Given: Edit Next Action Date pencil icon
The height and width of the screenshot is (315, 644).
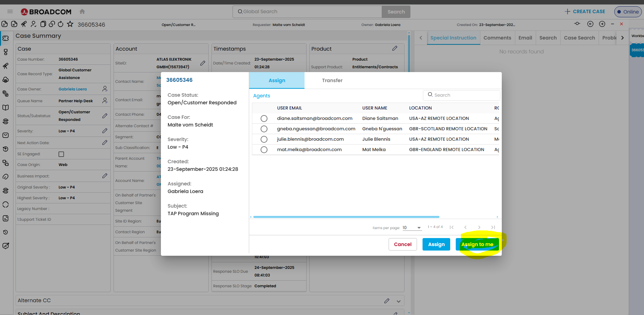Looking at the screenshot, I should [105, 142].
